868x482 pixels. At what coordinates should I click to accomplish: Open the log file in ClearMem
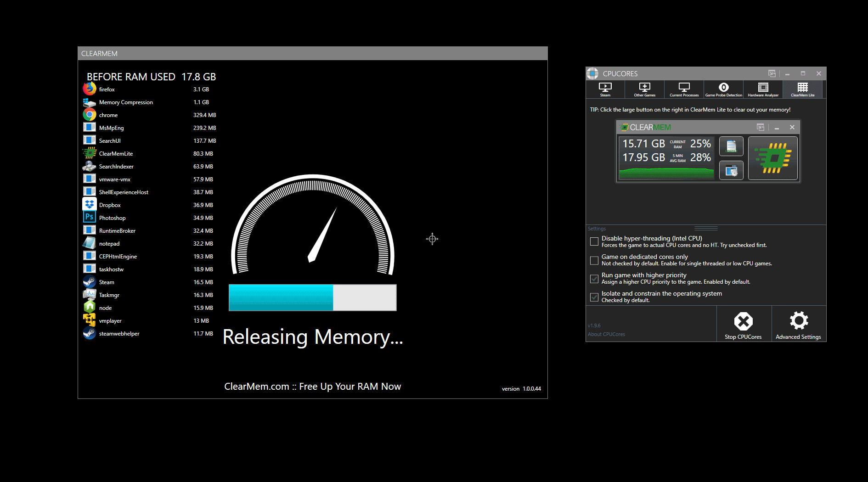[x=731, y=146]
